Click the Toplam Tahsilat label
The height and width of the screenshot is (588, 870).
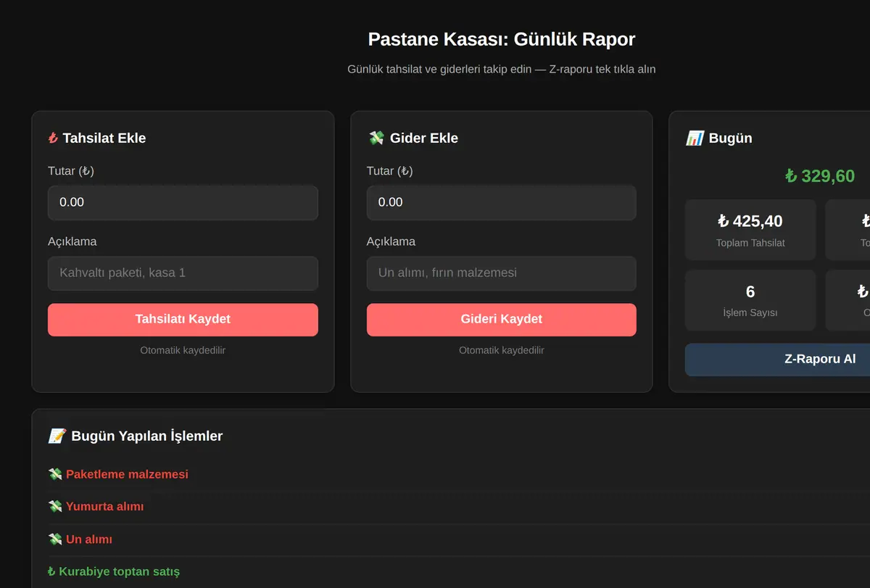tap(750, 243)
